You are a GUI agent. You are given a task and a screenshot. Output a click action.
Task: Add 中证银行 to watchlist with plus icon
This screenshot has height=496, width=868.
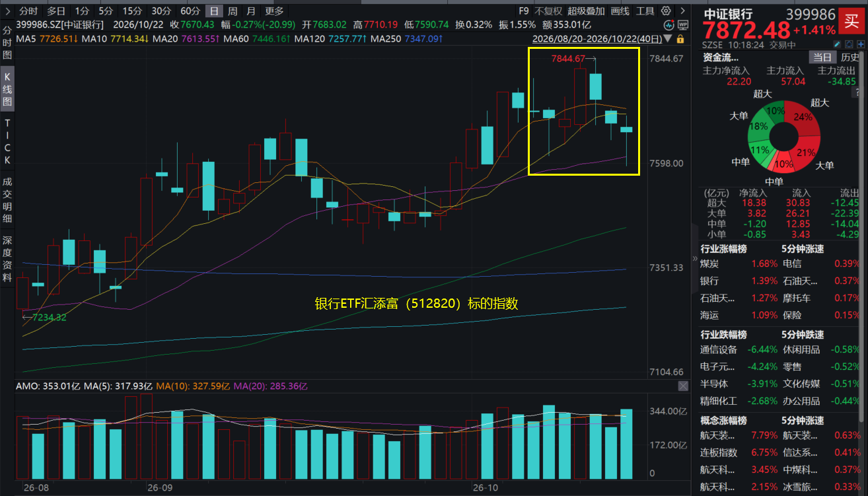(859, 45)
